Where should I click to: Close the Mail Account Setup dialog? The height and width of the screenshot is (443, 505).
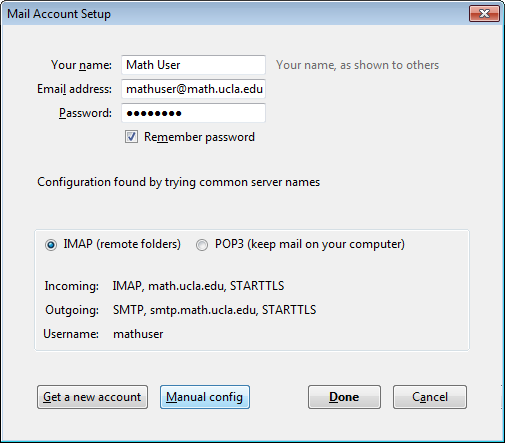[x=484, y=14]
